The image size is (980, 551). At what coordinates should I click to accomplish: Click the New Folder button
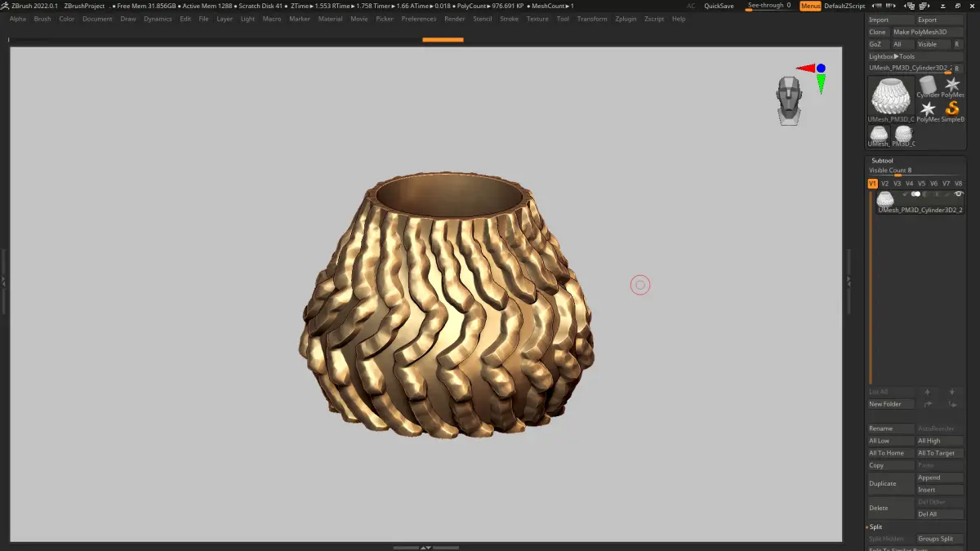(x=891, y=404)
